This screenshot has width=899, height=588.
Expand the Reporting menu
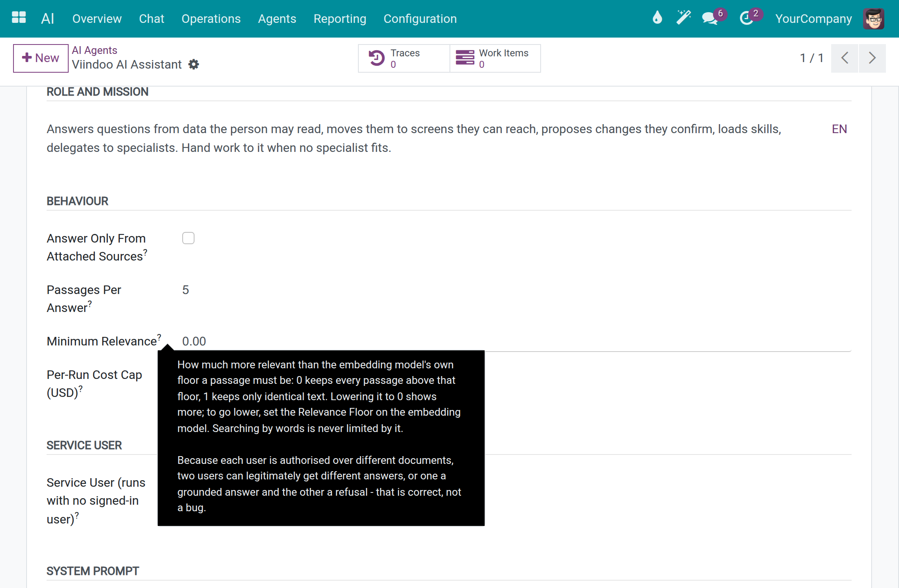pos(340,19)
